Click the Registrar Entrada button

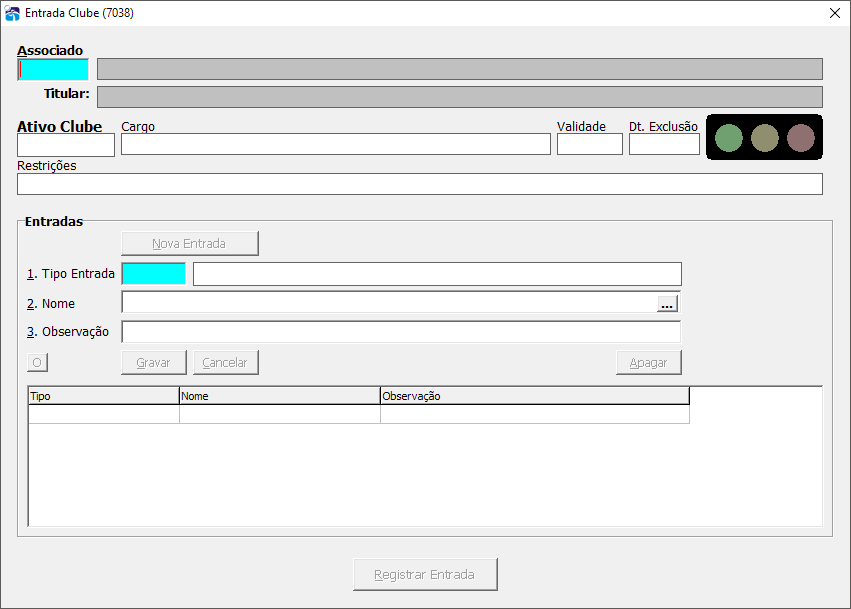(x=425, y=575)
